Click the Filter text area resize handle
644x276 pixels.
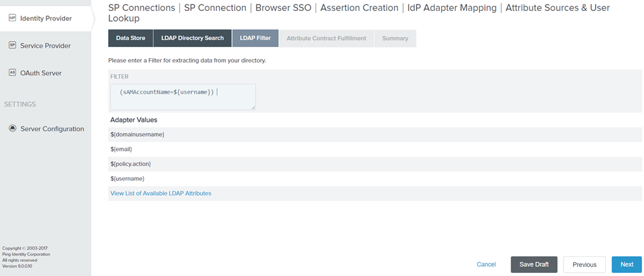(x=253, y=107)
